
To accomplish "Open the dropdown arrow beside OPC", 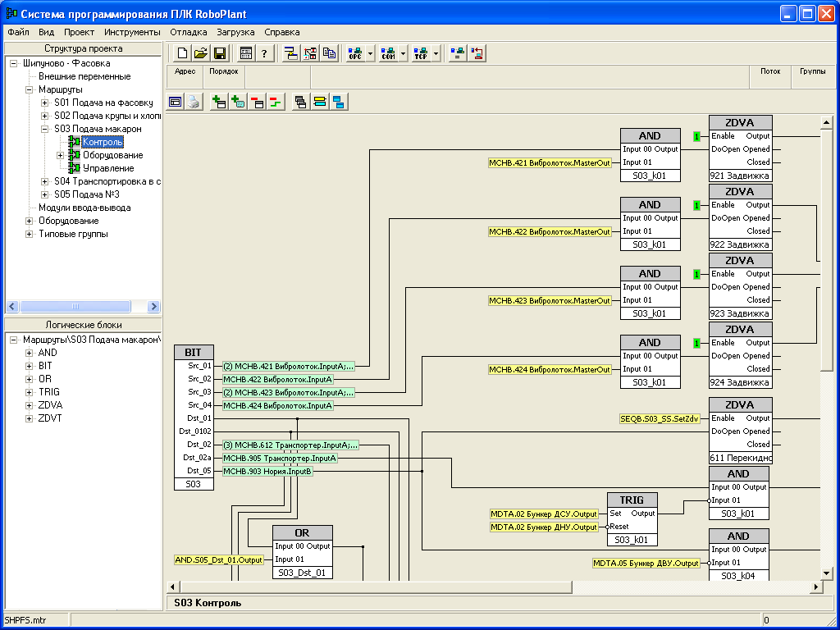I will click(371, 53).
